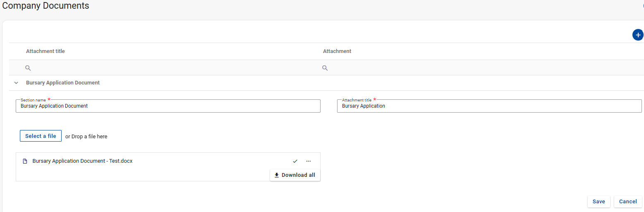This screenshot has width=644, height=212.
Task: Collapse the Bursary Application Document row chevron
Action: click(16, 83)
